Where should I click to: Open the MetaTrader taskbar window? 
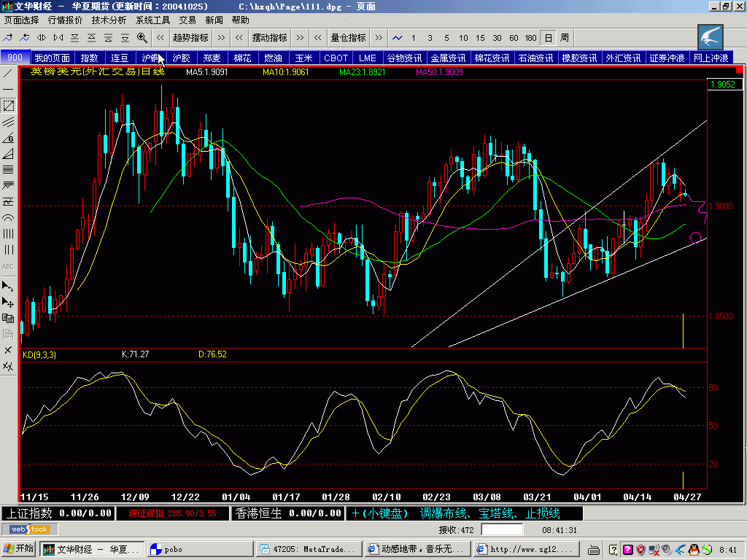[x=310, y=549]
